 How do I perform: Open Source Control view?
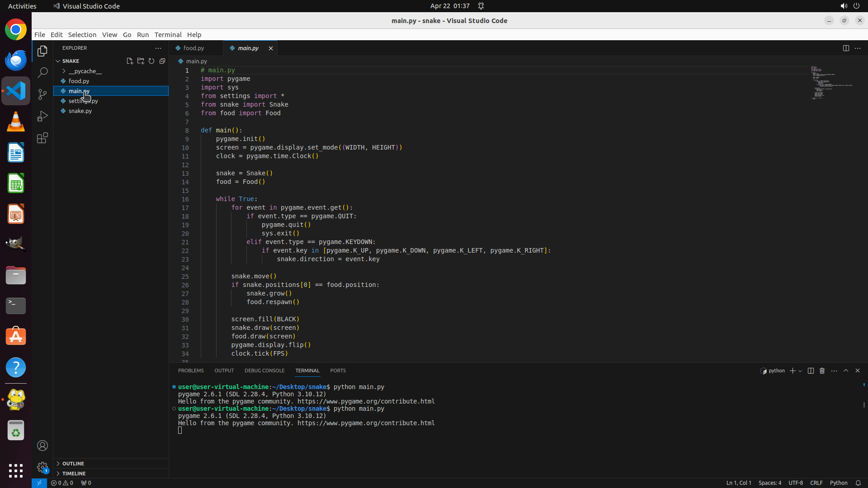42,94
